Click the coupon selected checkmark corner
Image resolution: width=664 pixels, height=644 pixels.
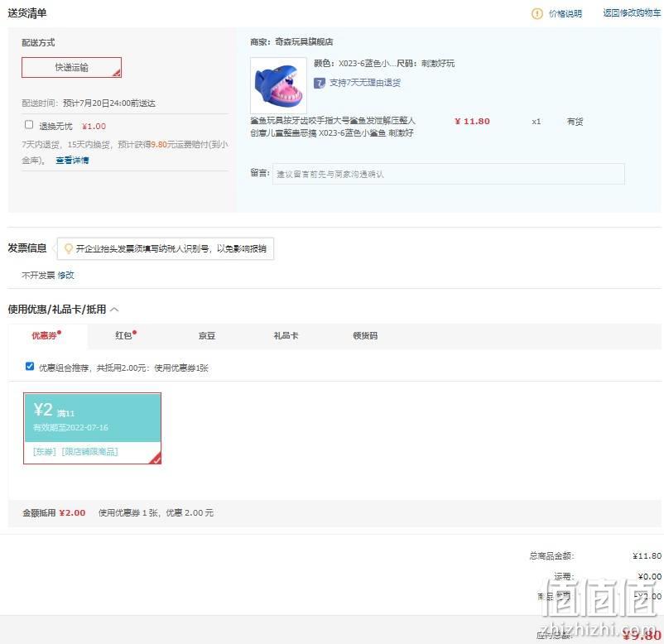tap(156, 459)
